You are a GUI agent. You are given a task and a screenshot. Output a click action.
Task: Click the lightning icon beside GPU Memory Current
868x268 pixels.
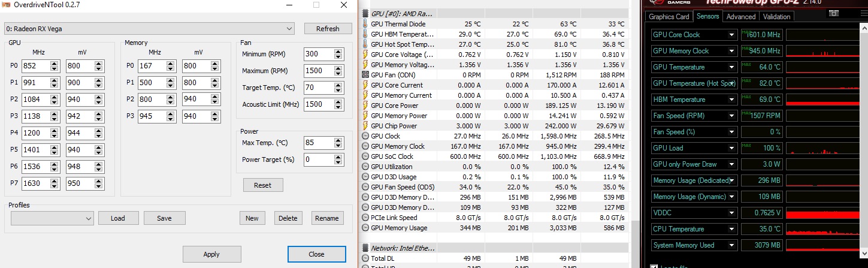tap(366, 95)
